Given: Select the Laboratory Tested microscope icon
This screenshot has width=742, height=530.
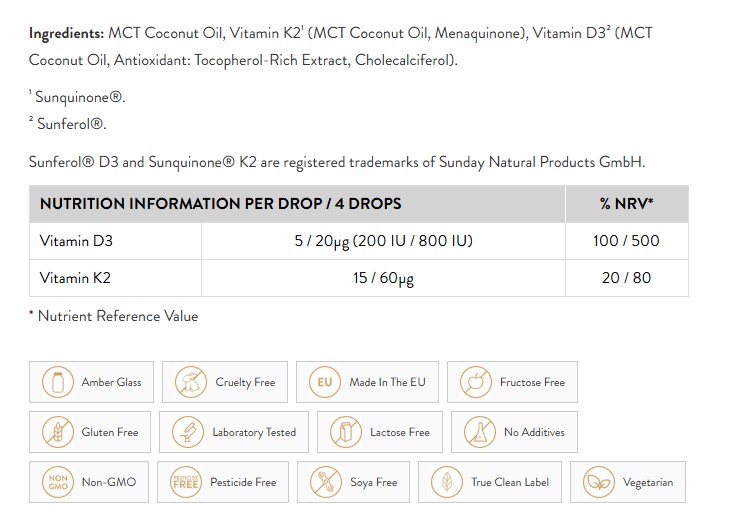Looking at the screenshot, I should click(188, 432).
